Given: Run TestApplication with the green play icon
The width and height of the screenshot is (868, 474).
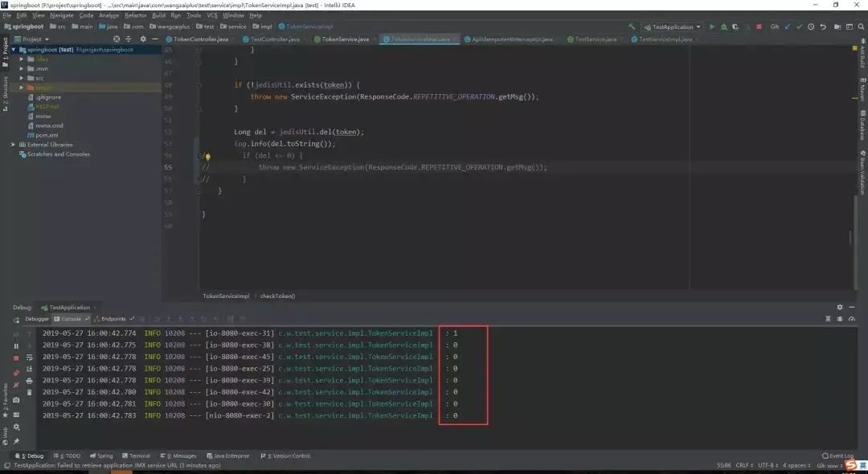Looking at the screenshot, I should coord(712,27).
